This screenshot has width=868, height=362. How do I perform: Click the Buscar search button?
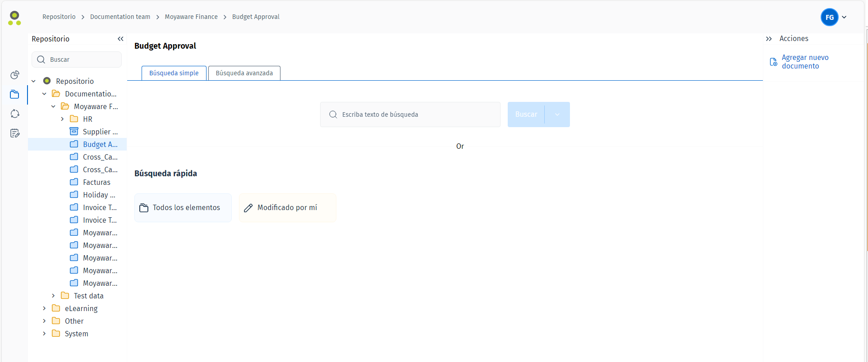[x=526, y=115]
